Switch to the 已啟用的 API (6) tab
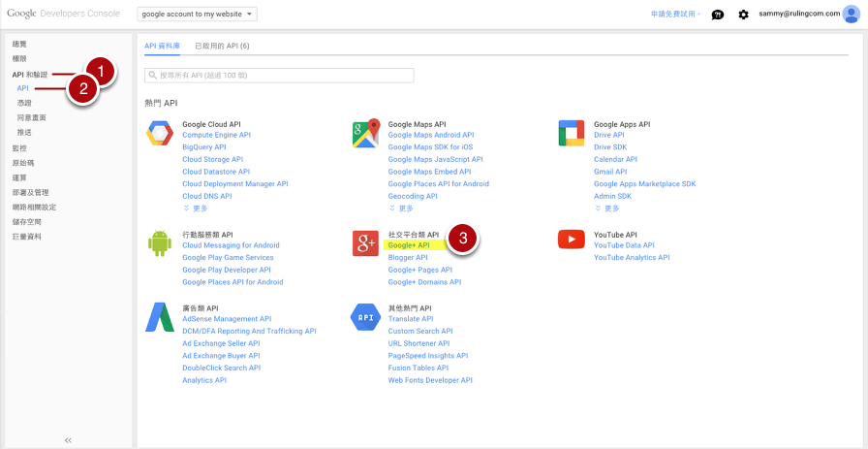 point(222,46)
